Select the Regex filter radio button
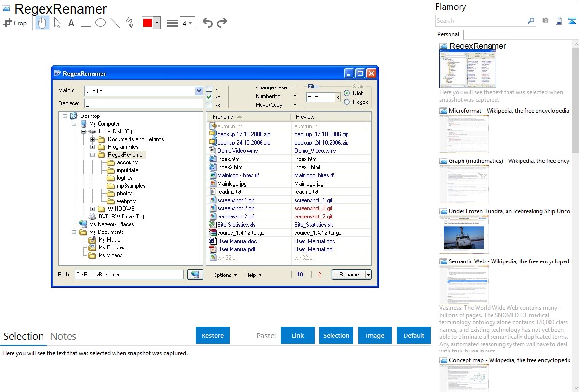This screenshot has width=579, height=392. pos(347,102)
